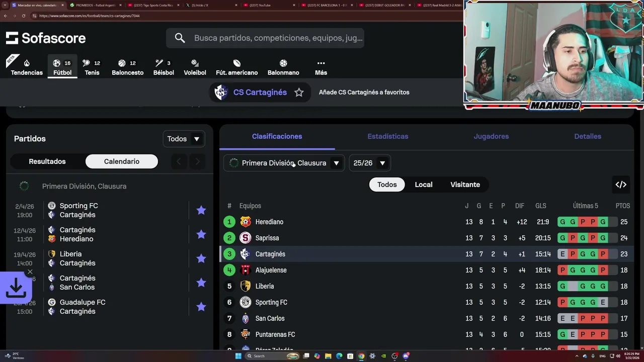Toggle favorite star for Sporting FC vs Cartaginés
The width and height of the screenshot is (644, 362).
point(201,210)
